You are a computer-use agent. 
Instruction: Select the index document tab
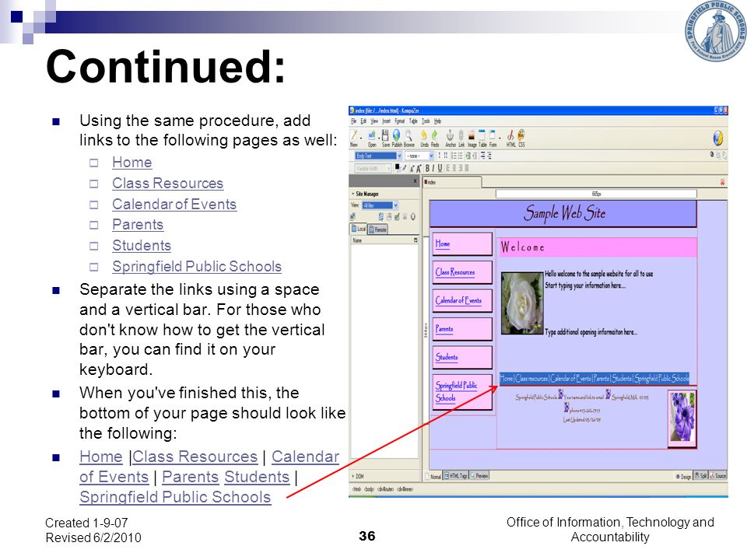coord(452,182)
